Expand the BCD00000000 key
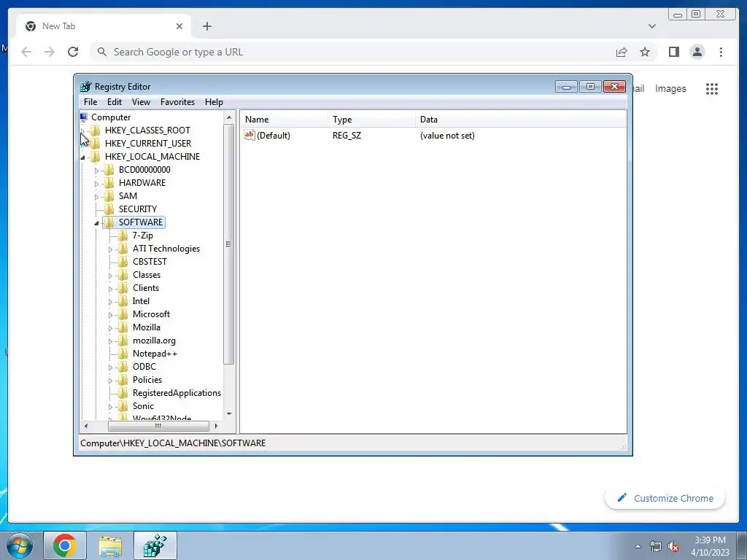The image size is (747, 560). point(97,171)
